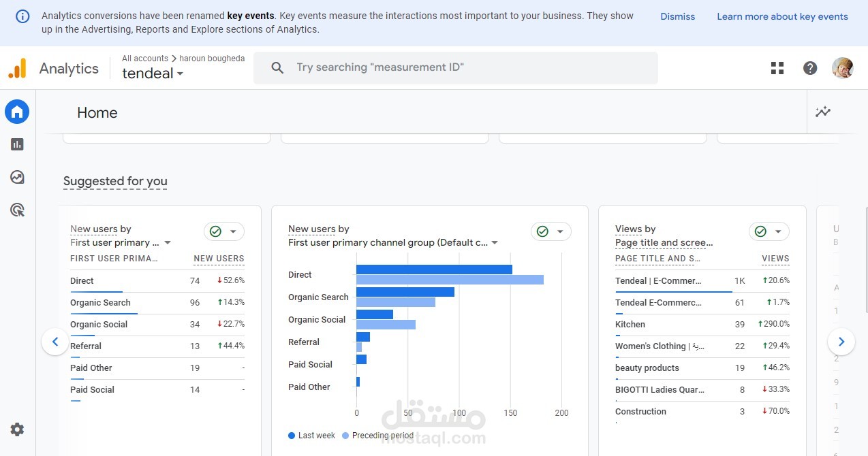Open Insights with the top-right chart icon

tap(823, 112)
